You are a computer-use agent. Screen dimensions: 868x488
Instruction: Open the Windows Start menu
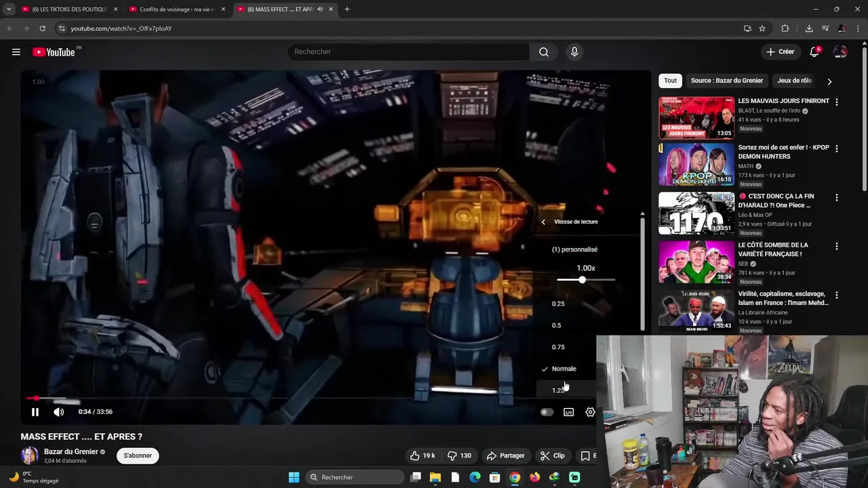[x=294, y=477]
